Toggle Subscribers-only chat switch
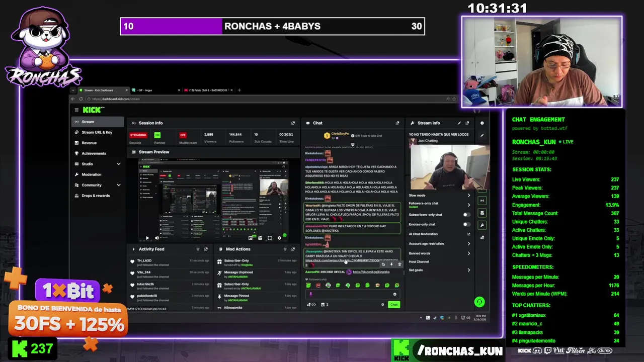This screenshot has width=644, height=362. pos(466,215)
